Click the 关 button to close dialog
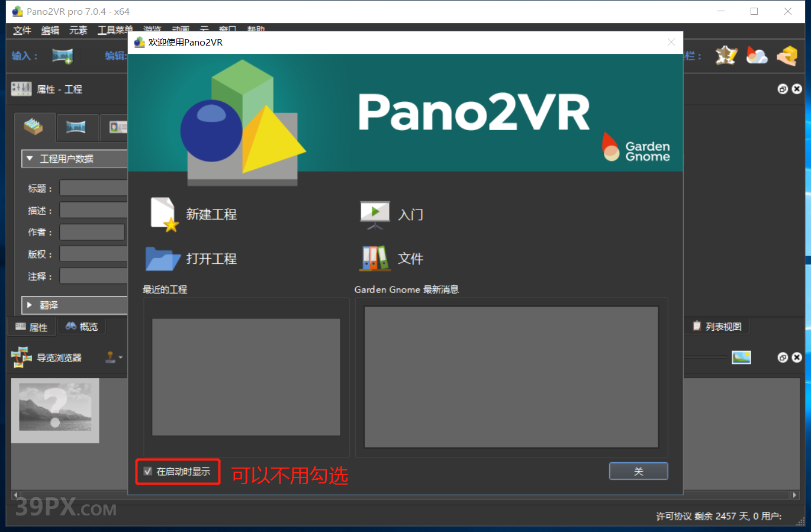The width and height of the screenshot is (811, 532). pos(638,471)
